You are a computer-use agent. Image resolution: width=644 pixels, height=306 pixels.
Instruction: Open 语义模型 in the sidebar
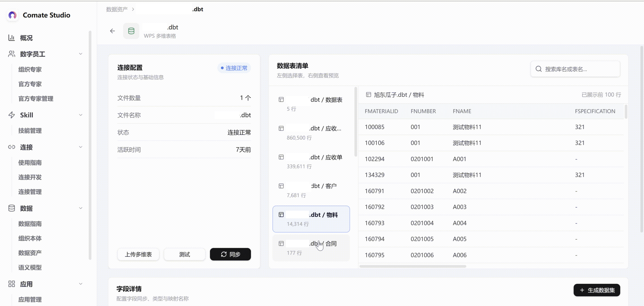pos(30,268)
